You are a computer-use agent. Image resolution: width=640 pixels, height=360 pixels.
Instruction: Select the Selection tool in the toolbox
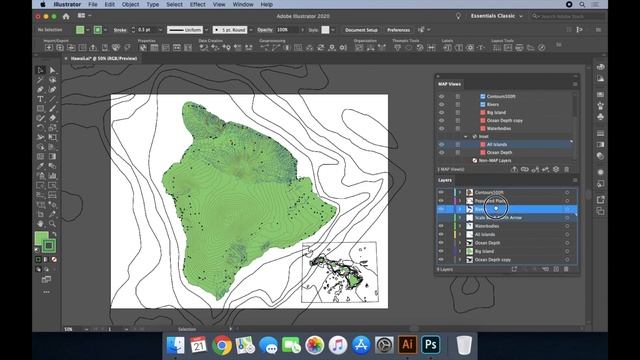40,71
